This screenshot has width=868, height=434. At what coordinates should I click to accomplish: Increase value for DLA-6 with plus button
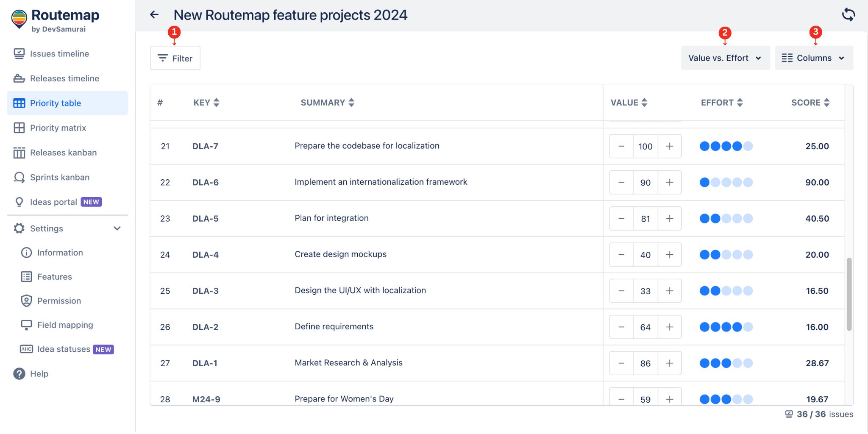[670, 183]
